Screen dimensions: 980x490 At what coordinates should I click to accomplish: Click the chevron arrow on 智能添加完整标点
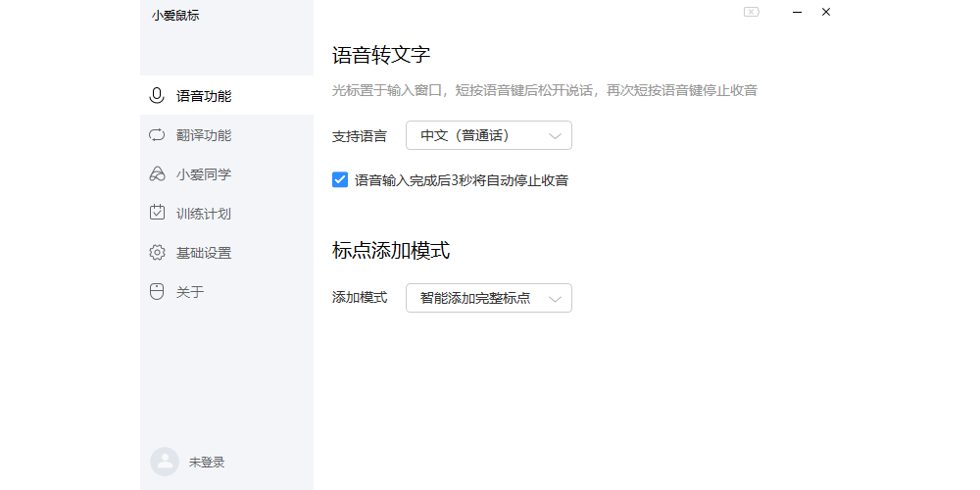tap(556, 298)
